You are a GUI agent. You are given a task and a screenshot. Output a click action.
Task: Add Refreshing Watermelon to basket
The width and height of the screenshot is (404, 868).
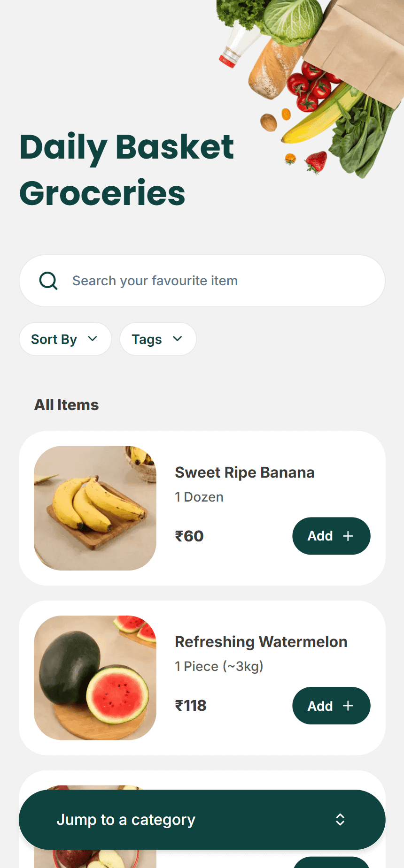[x=331, y=706]
